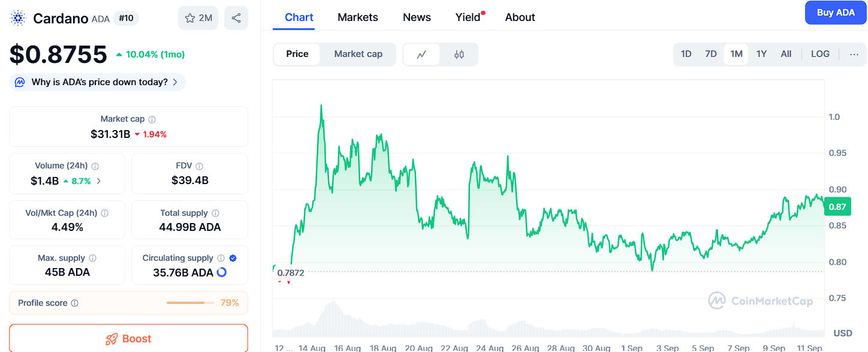
Task: Set chart range to 7D
Action: pyautogui.click(x=711, y=54)
